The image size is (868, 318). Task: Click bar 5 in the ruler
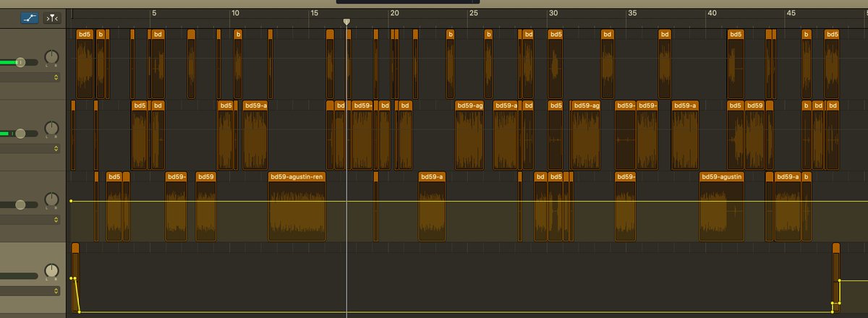153,13
